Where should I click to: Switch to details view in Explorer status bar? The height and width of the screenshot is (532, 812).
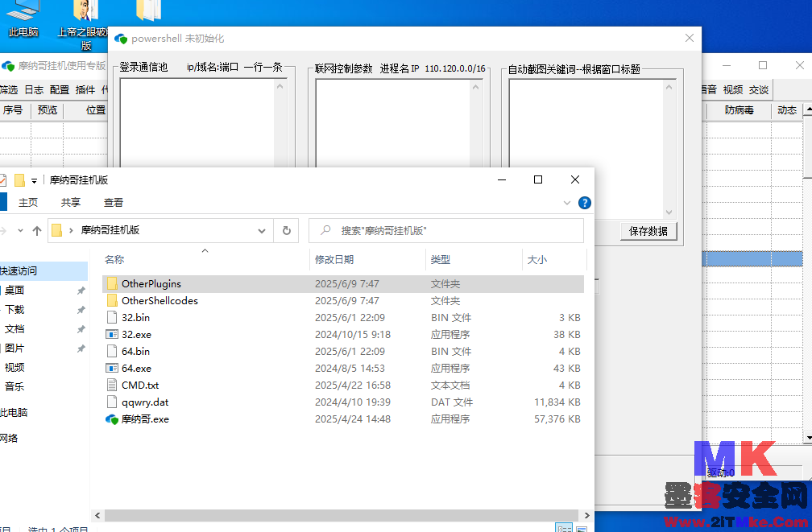pos(564,528)
